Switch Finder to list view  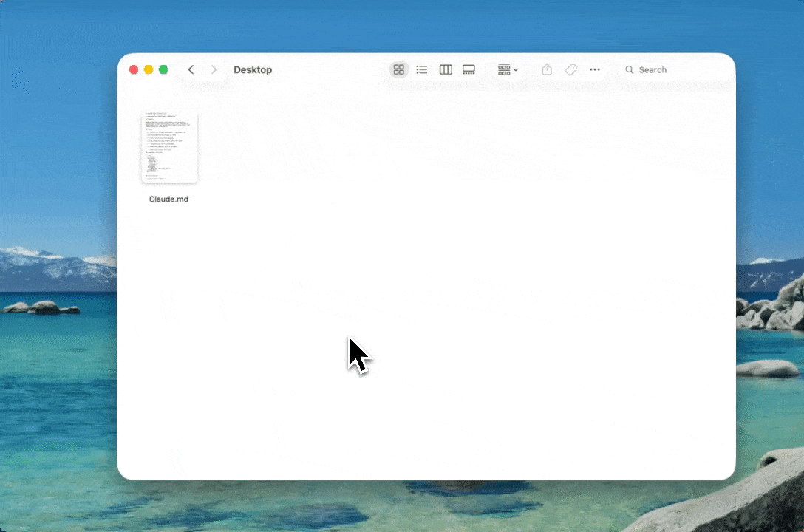click(x=422, y=69)
